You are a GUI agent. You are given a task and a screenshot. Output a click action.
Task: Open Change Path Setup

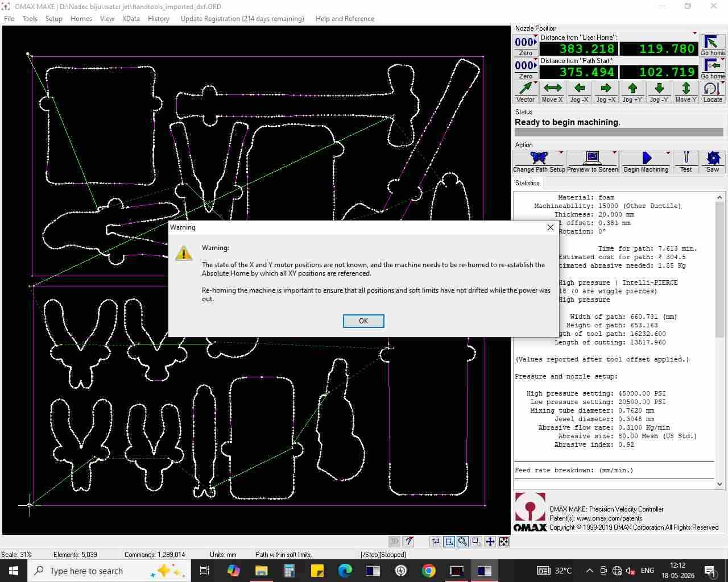point(539,162)
